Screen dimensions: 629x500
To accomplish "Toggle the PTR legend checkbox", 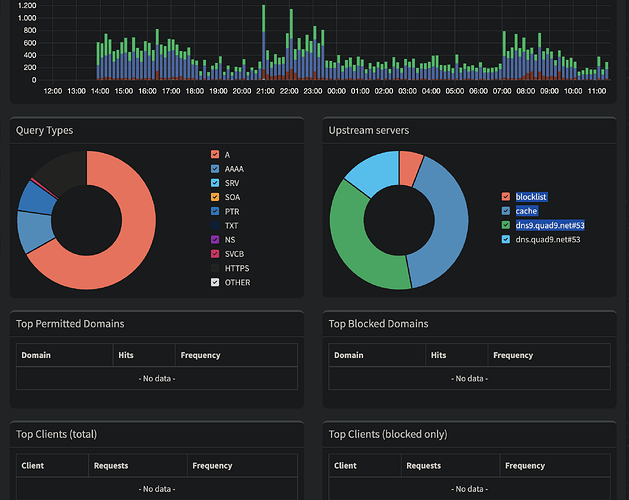I will [x=215, y=212].
